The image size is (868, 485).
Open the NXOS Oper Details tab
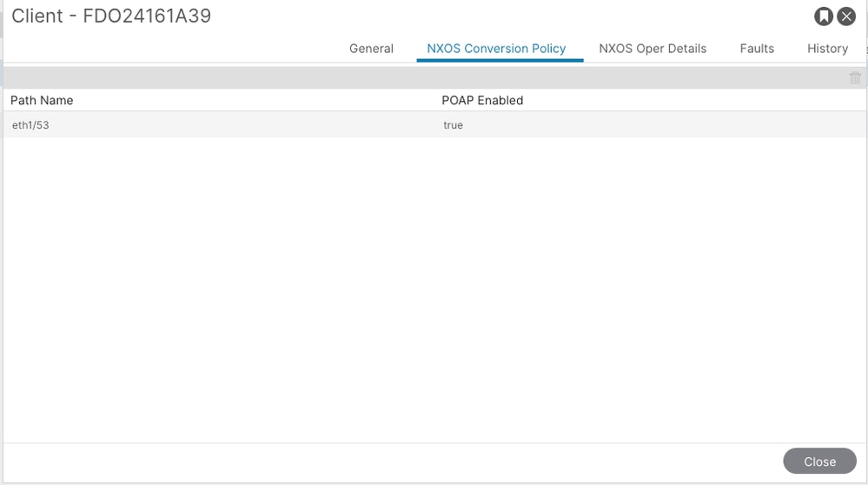(x=653, y=49)
